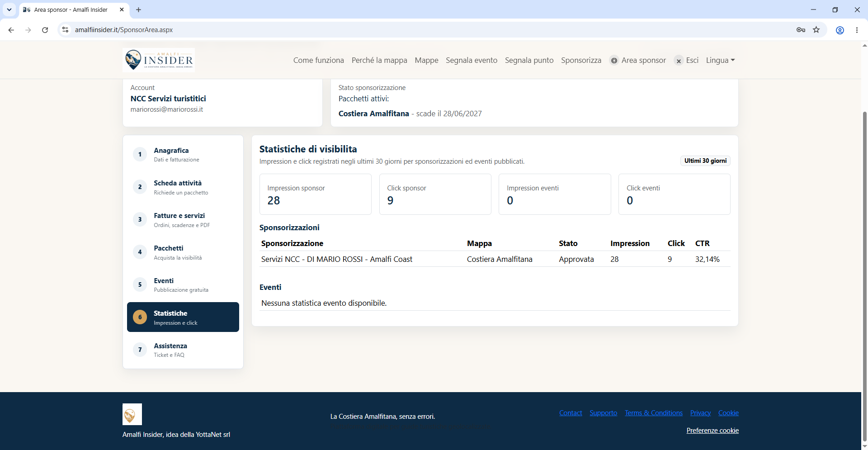The image size is (868, 450).
Task: Open the Terms & Conditions link
Action: coord(654,413)
